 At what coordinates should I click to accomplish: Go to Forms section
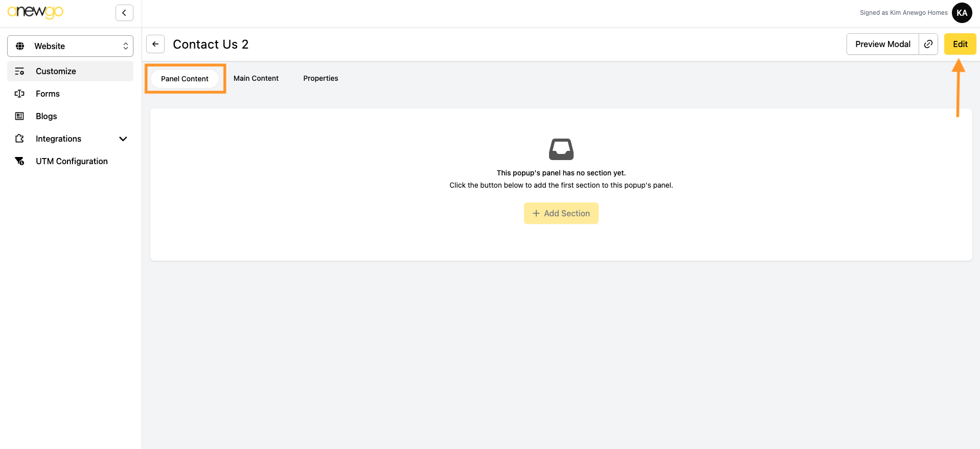coord(48,94)
